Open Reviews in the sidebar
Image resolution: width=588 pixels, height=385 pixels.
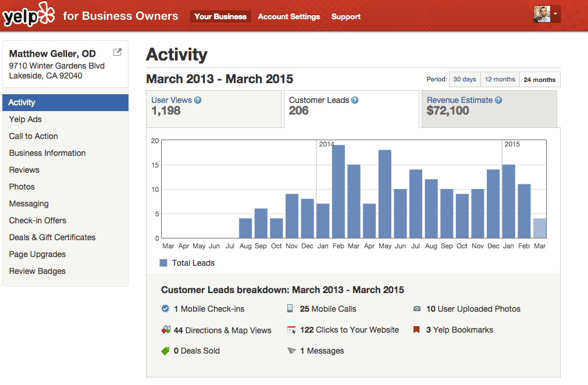click(65, 170)
